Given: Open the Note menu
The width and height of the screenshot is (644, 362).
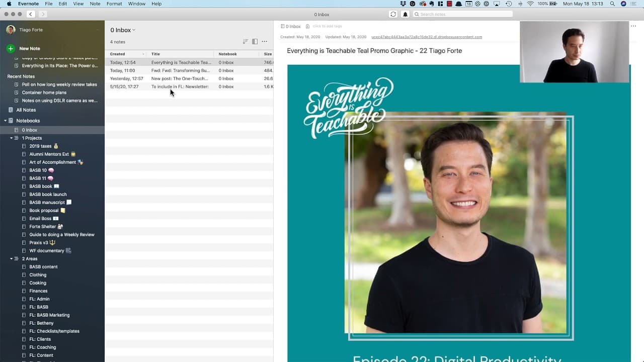Looking at the screenshot, I should (x=95, y=4).
